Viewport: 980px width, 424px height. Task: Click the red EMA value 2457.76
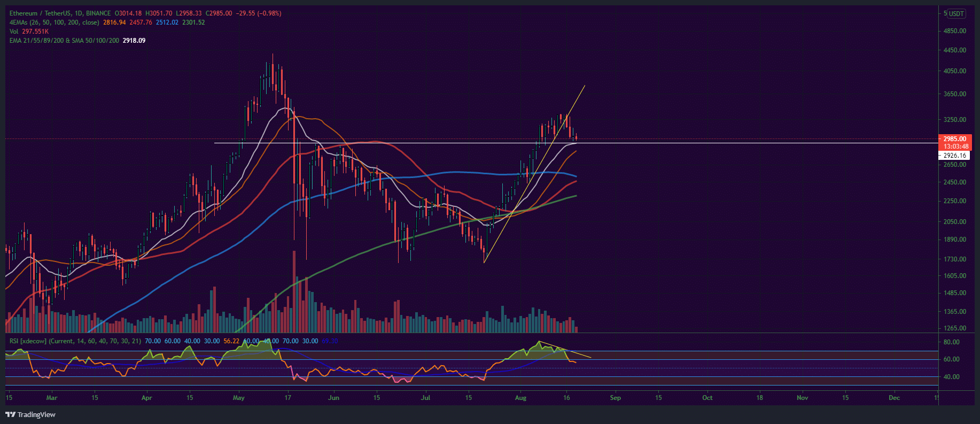[141, 22]
